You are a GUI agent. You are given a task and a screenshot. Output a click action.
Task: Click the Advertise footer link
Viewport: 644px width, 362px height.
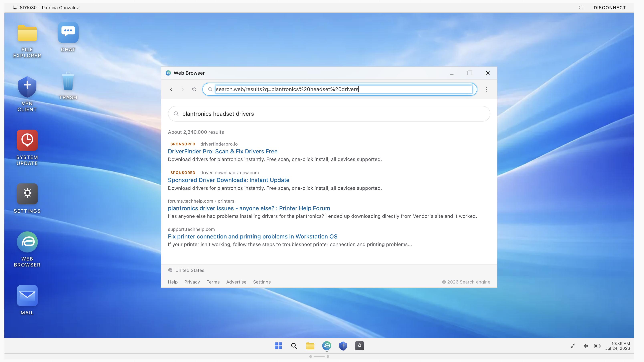tap(236, 282)
